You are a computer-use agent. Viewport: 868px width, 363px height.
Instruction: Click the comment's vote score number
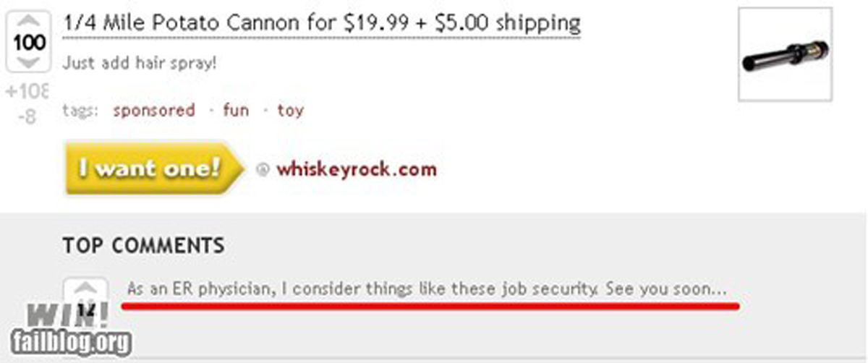86,308
